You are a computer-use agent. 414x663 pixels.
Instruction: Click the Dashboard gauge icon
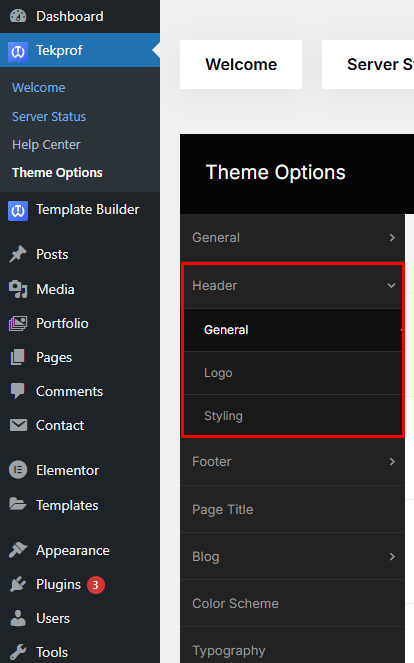pyautogui.click(x=18, y=16)
